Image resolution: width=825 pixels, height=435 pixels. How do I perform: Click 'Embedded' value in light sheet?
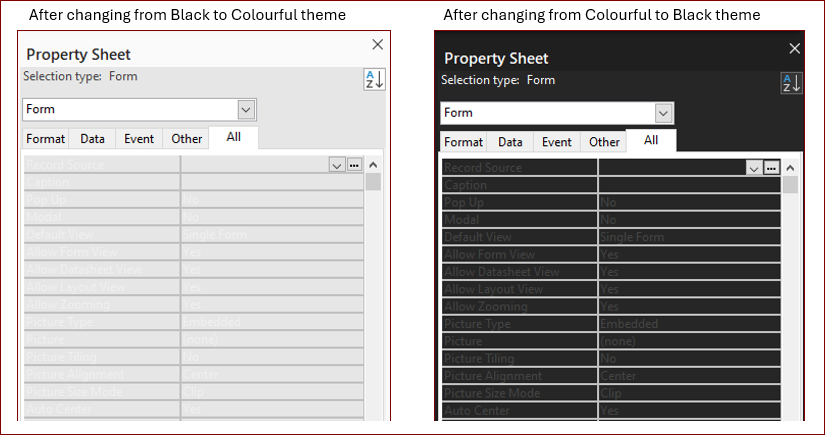(212, 321)
